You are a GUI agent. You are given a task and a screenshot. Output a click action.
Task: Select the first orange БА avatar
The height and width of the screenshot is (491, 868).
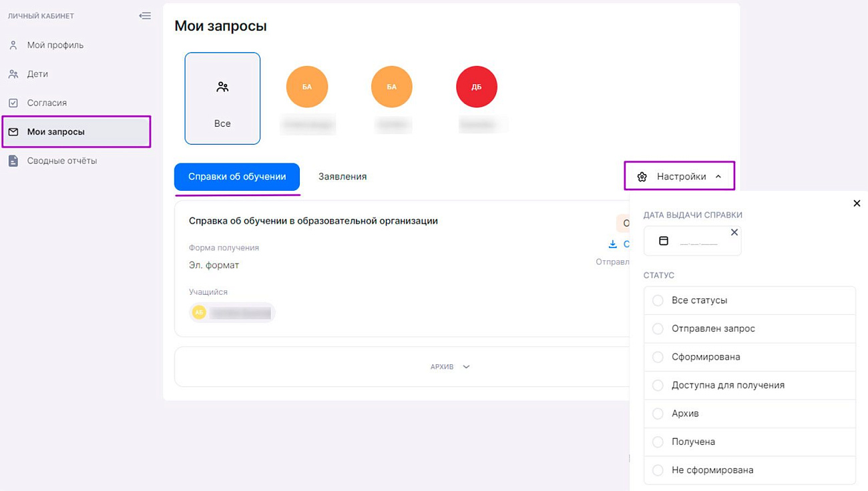pyautogui.click(x=307, y=87)
